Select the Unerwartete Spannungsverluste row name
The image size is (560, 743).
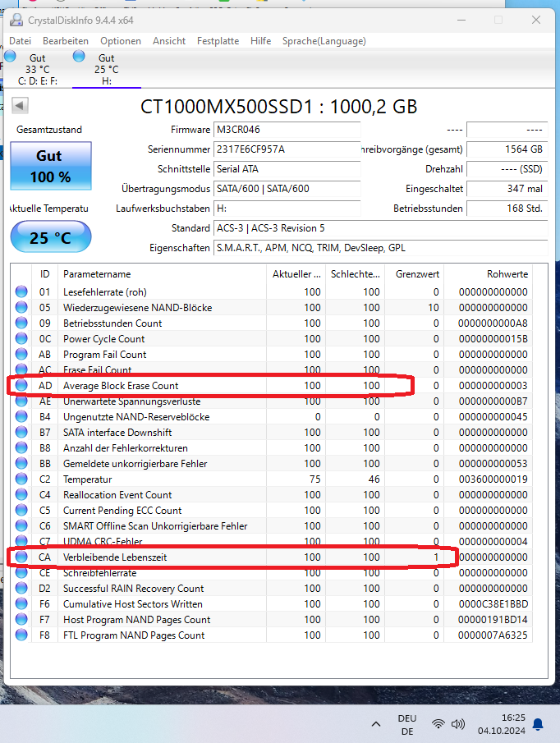pyautogui.click(x=131, y=401)
